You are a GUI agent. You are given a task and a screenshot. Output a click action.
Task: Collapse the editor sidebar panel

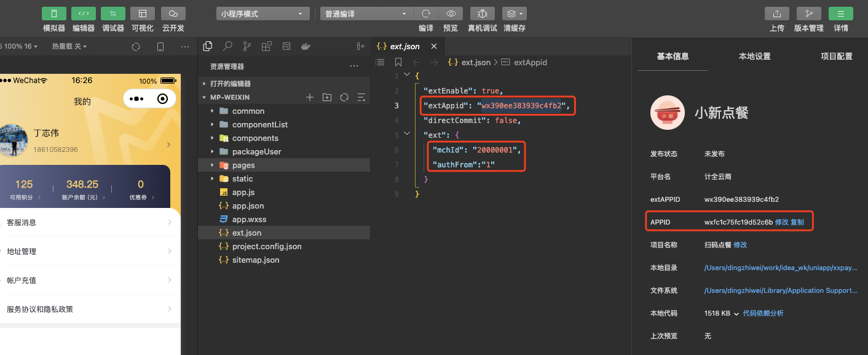click(x=361, y=46)
